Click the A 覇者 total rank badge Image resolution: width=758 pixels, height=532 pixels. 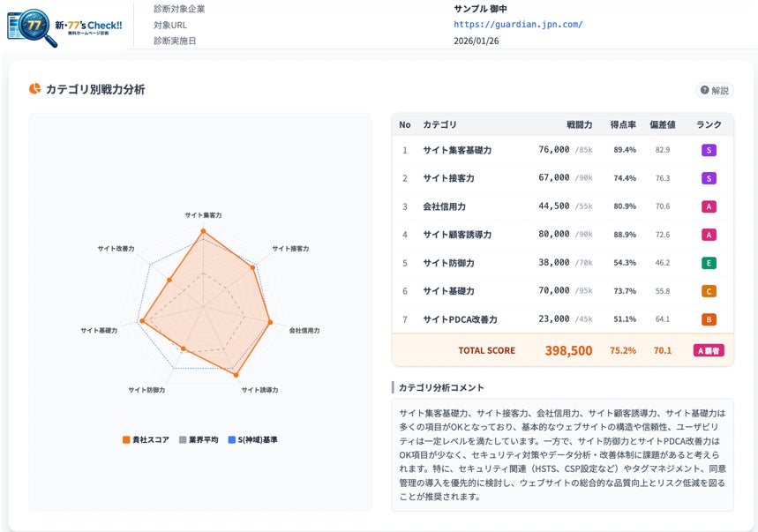[709, 350]
